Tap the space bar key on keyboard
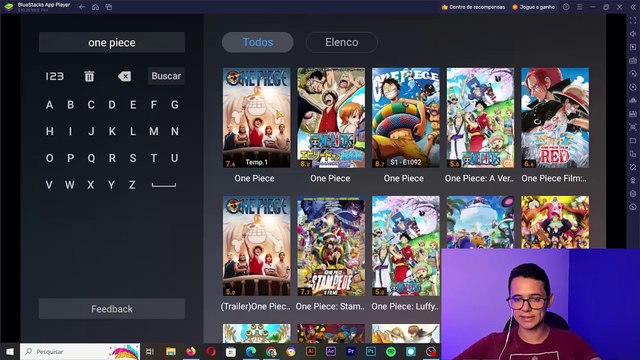This screenshot has width=640, height=360. click(164, 185)
